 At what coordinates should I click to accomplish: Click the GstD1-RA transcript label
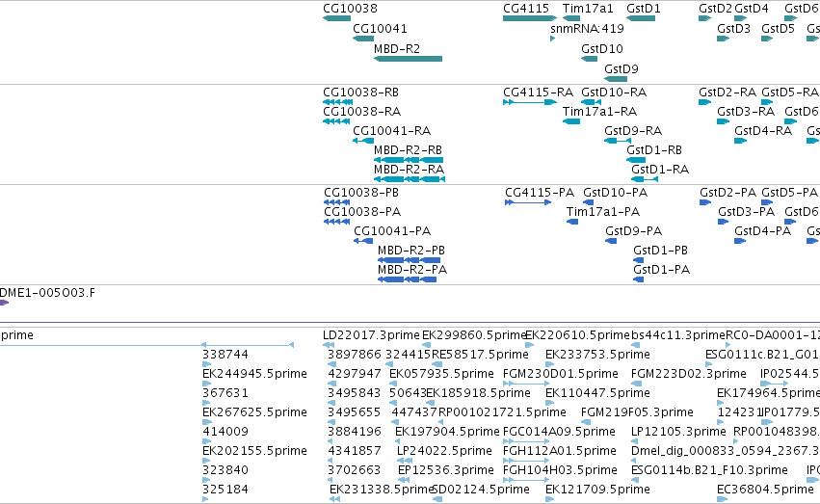point(660,170)
